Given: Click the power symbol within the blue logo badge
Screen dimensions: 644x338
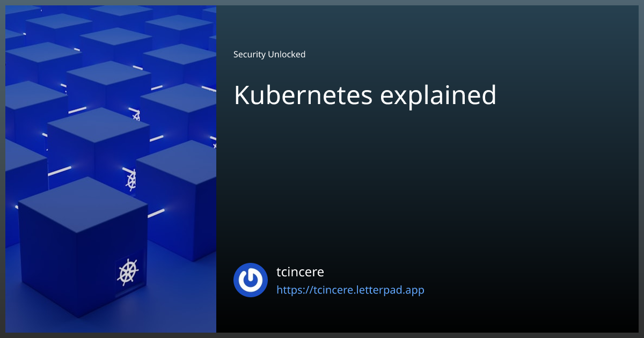Looking at the screenshot, I should point(250,280).
